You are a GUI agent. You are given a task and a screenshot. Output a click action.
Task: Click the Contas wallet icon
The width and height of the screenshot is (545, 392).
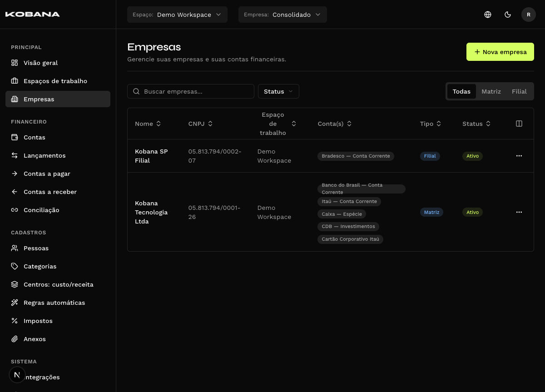15,137
